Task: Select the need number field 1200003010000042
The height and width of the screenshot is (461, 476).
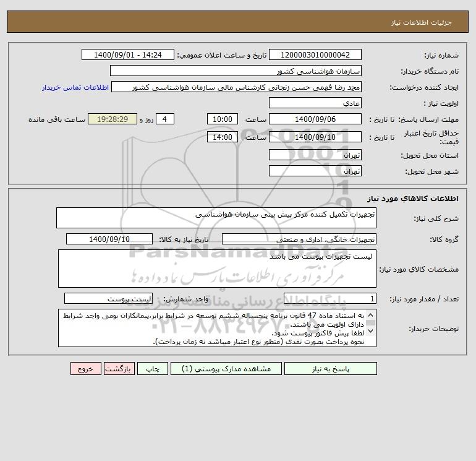Action: coord(315,54)
